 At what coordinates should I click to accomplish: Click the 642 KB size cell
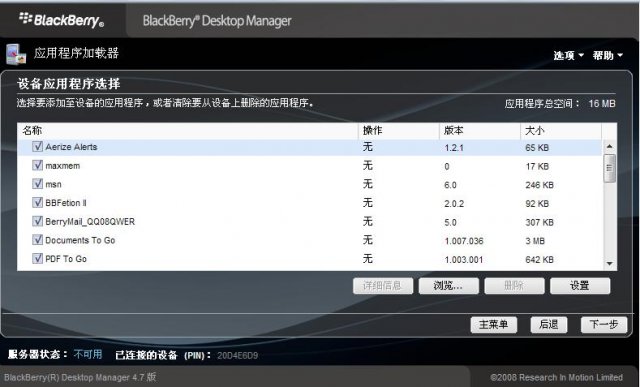pyautogui.click(x=539, y=260)
